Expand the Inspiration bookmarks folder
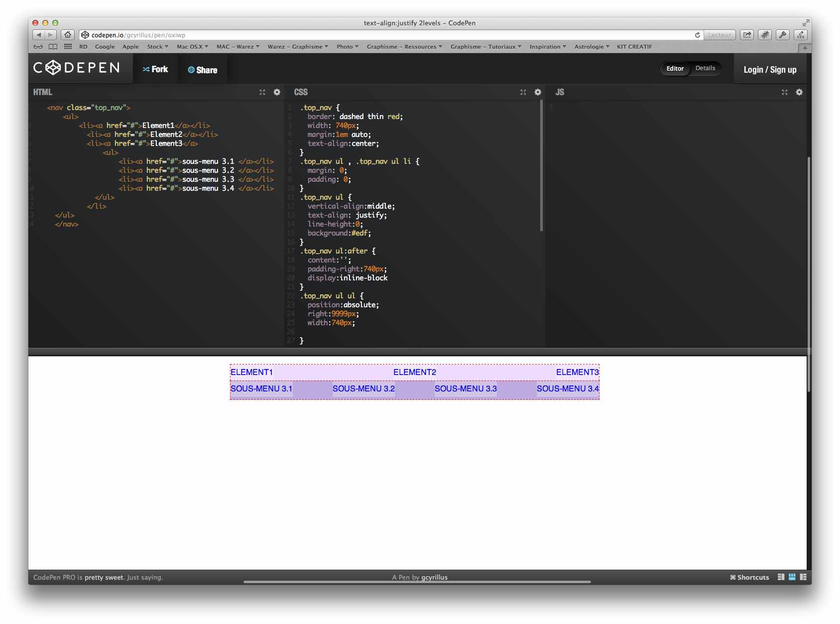This screenshot has height=624, width=840. 548,47
